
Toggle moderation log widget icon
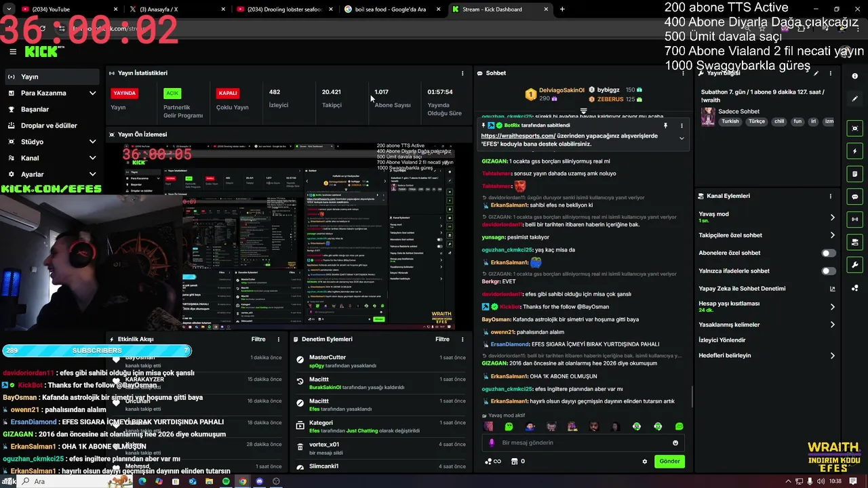(854, 174)
